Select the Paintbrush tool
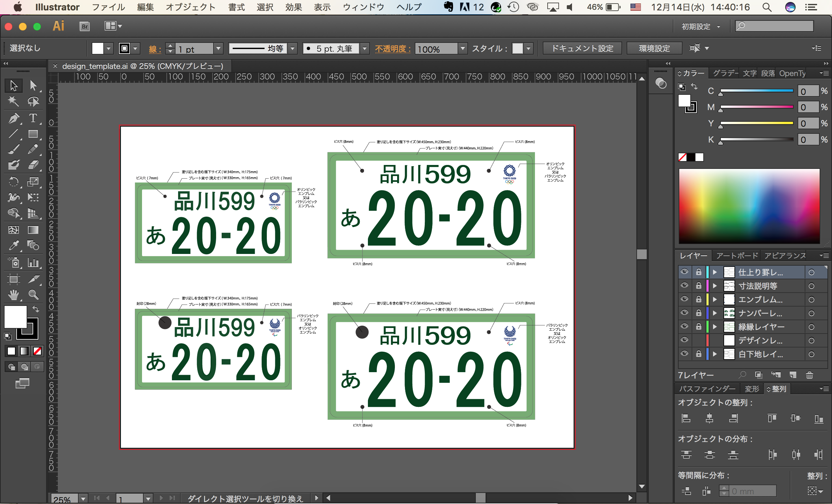The width and height of the screenshot is (832, 504). pyautogui.click(x=14, y=149)
